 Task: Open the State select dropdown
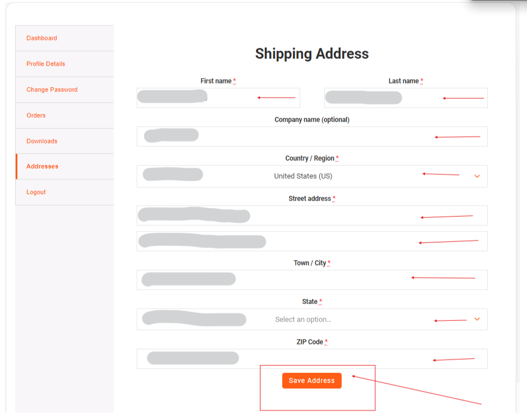(312, 319)
